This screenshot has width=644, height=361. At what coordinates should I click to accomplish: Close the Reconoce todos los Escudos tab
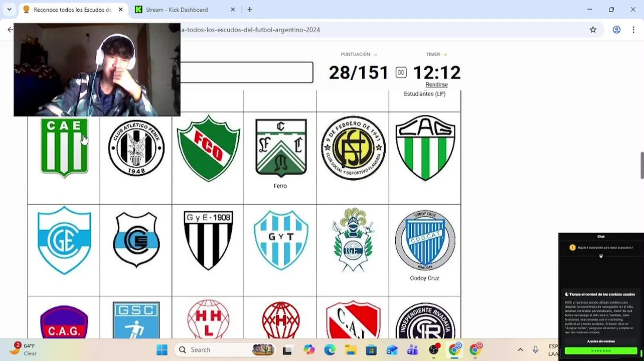pyautogui.click(x=120, y=10)
